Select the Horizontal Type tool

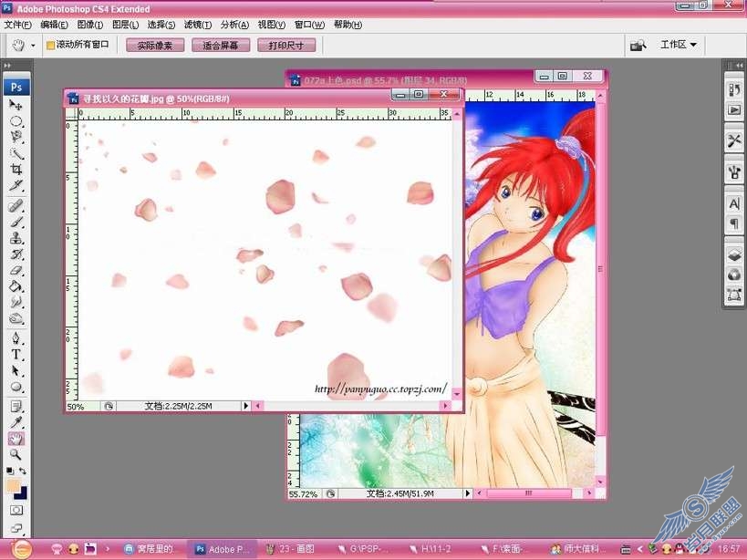coord(16,354)
